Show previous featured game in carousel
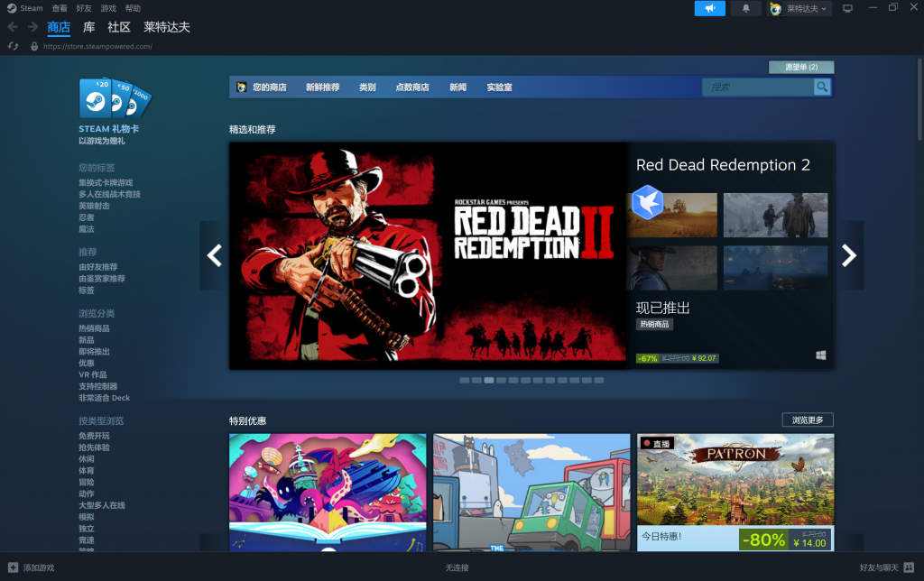Viewport: 924px width, 581px height. 215,255
